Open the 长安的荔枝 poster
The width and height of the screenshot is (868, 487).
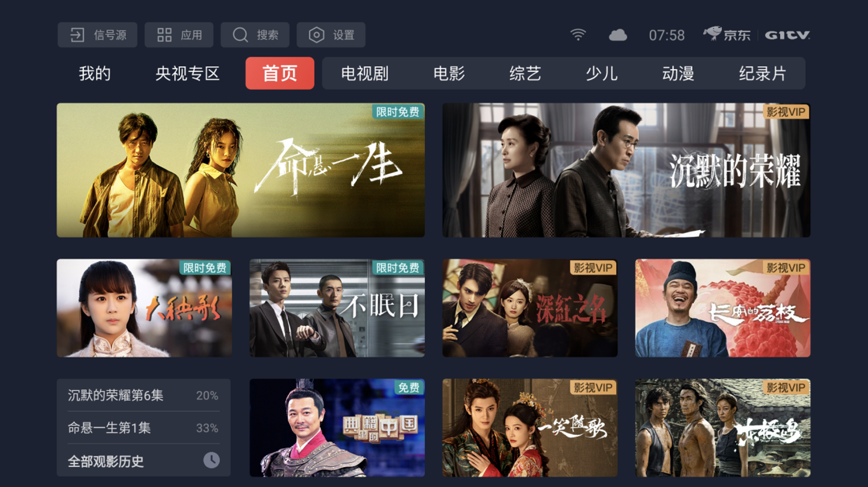click(722, 308)
